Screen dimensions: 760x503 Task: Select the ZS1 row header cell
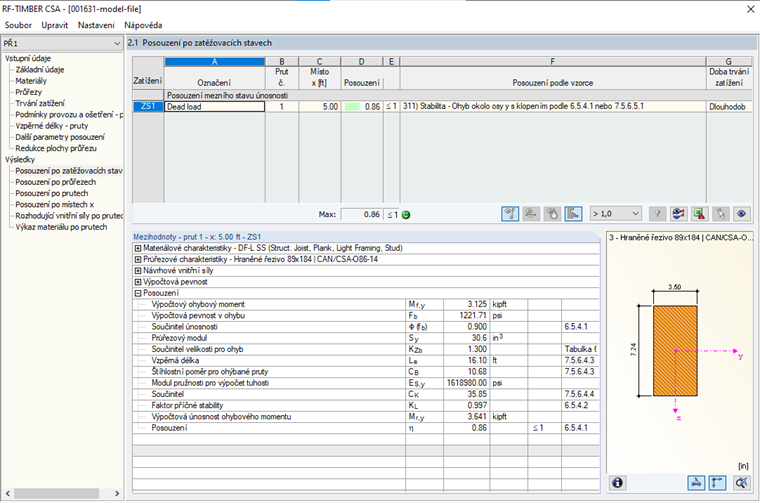click(148, 107)
